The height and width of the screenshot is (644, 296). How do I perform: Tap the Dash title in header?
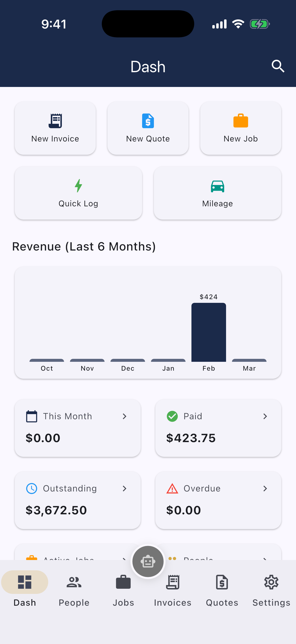coord(148,67)
